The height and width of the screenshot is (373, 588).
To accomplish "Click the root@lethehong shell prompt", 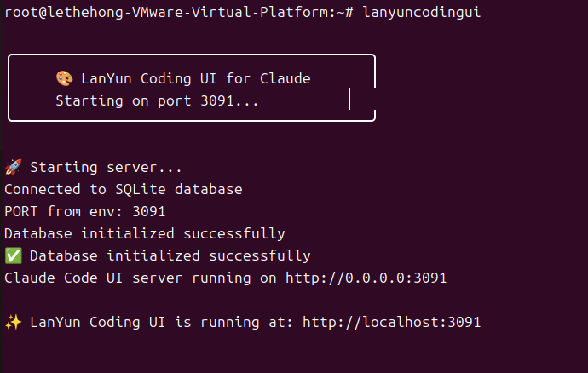I will click(178, 12).
